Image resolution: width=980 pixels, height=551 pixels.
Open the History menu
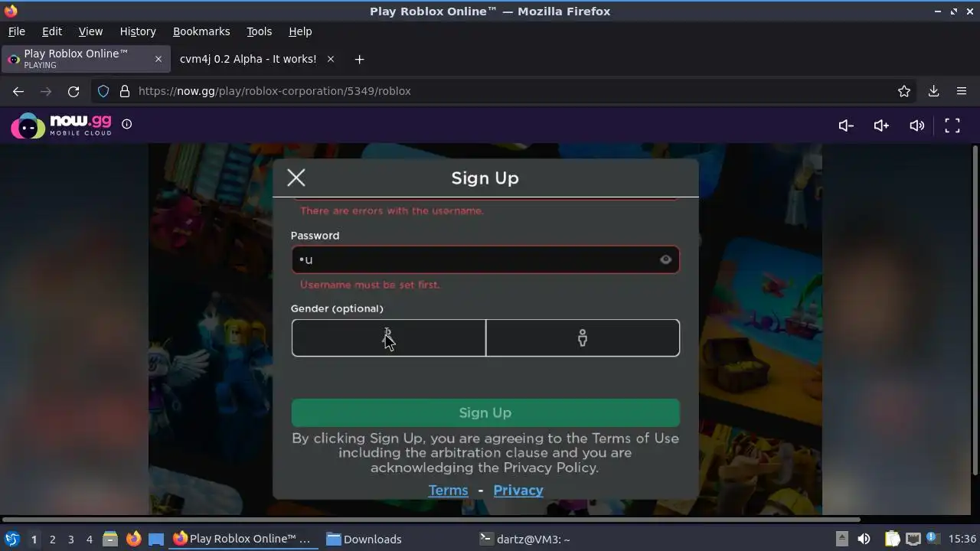pos(138,31)
